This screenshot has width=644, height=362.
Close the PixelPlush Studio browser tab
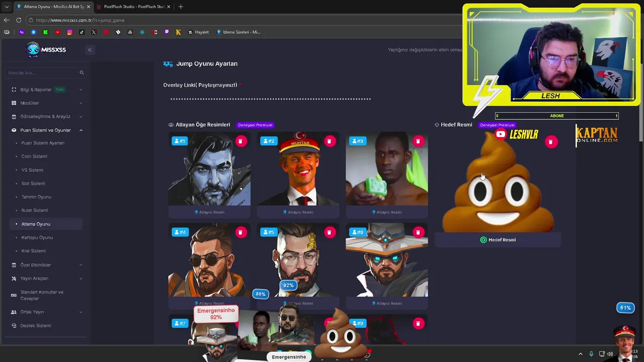click(169, 7)
